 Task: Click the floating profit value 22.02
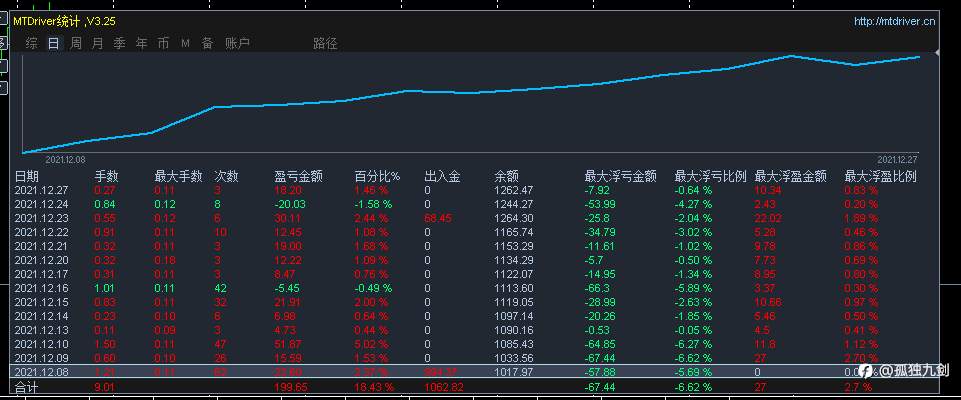click(x=768, y=218)
